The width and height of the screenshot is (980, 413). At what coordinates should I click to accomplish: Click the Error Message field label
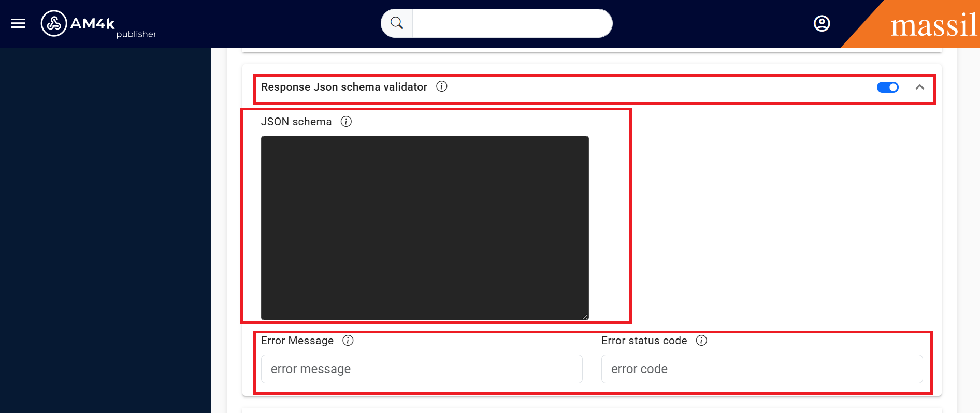coord(297,341)
